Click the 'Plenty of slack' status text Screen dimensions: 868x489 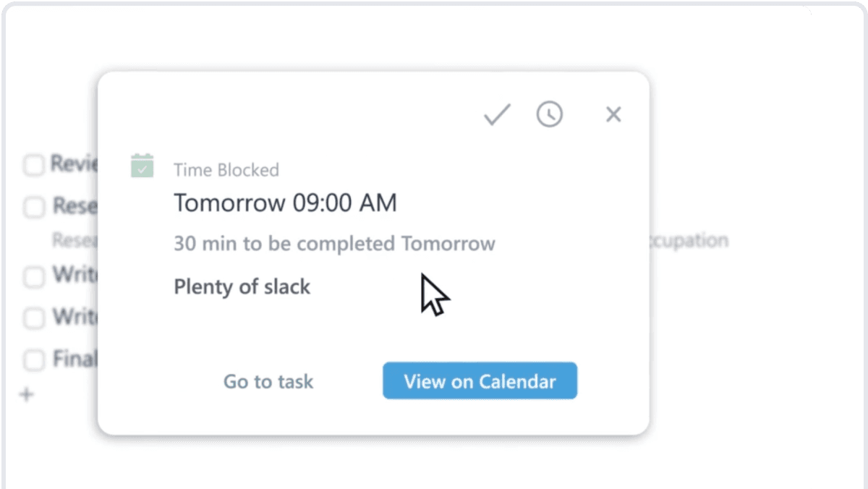(242, 286)
